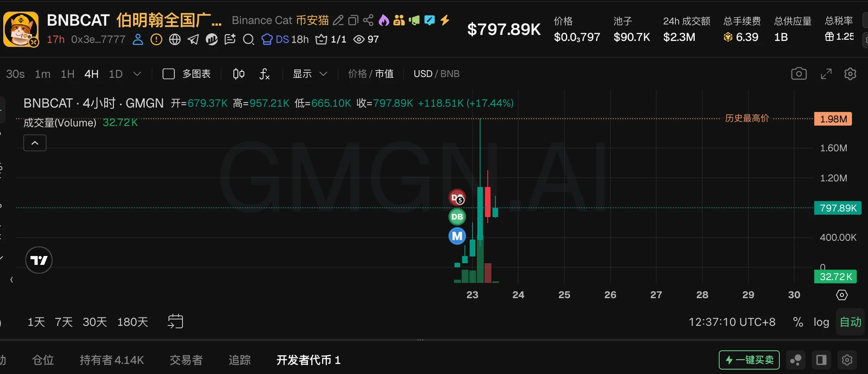This screenshot has width=868, height=374.
Task: Open the time axis settings hexagon icon
Action: click(842, 295)
